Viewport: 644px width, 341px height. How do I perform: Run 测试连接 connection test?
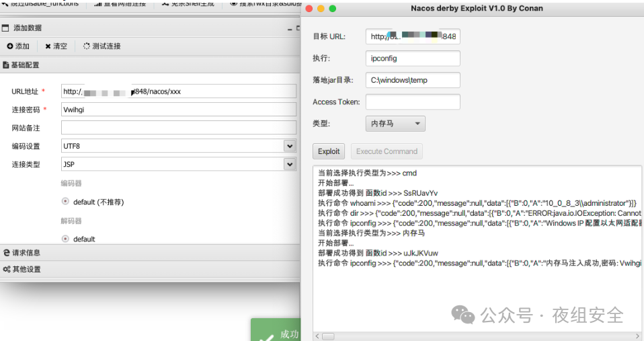tap(102, 46)
